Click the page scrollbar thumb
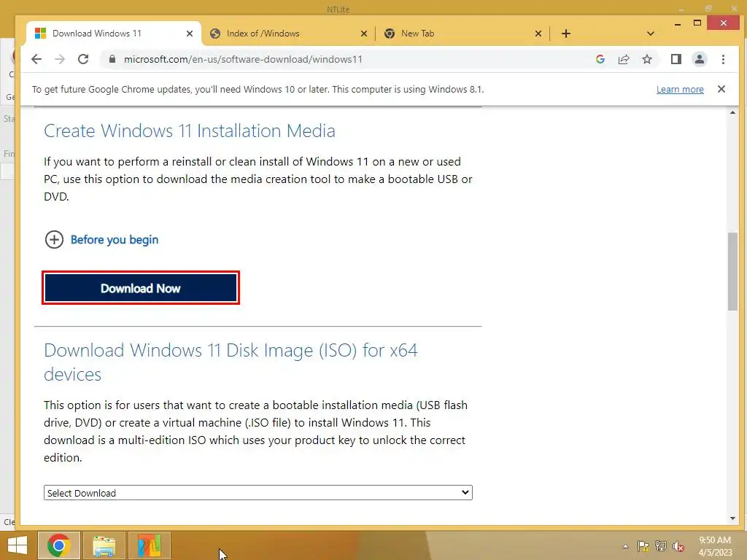The image size is (747, 560). [732, 271]
